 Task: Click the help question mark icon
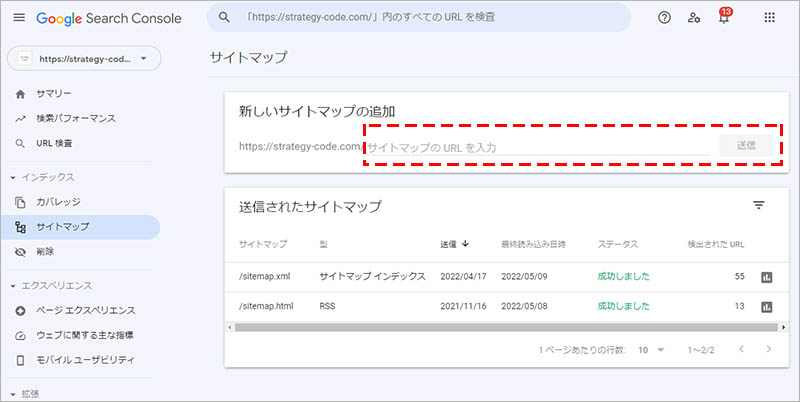[664, 18]
